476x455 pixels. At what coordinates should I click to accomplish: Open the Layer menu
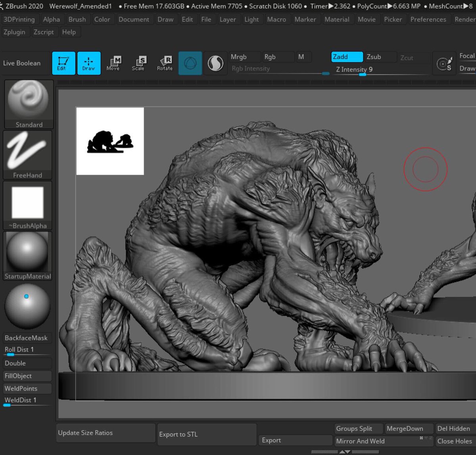pyautogui.click(x=228, y=19)
